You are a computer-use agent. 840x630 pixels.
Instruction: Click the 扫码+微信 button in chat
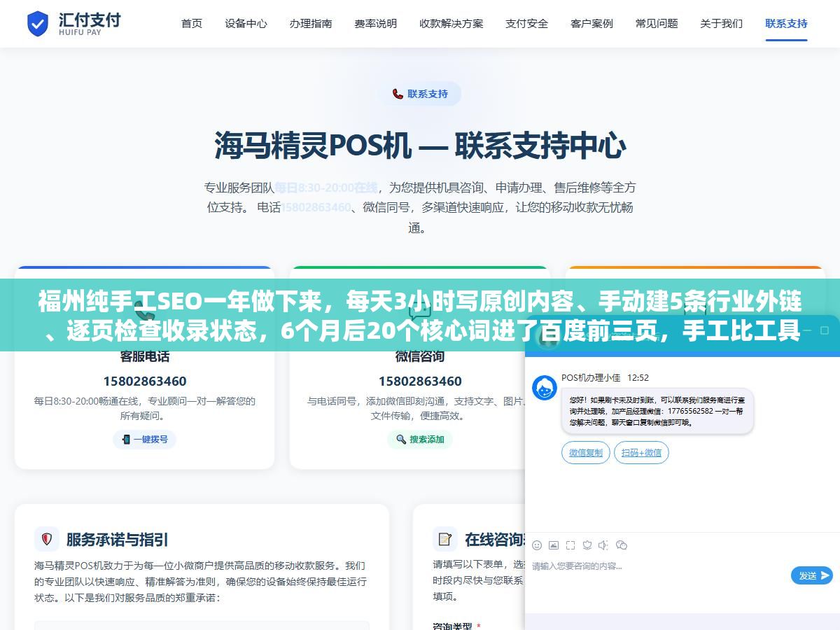point(641,453)
